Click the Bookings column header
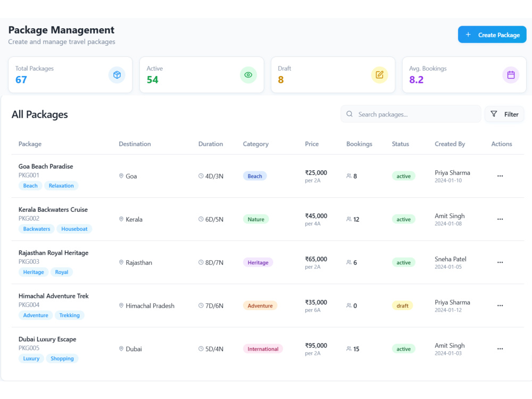This screenshot has height=399, width=532. (359, 144)
